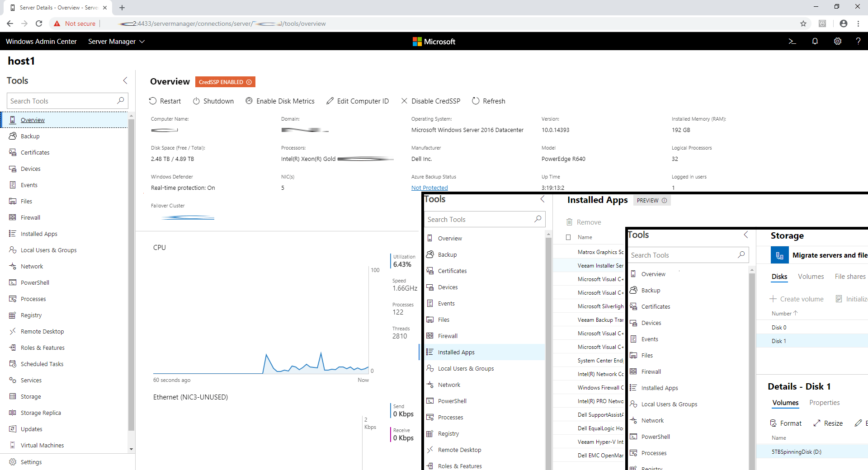Switch to the Volumes tab in Storage

(811, 277)
